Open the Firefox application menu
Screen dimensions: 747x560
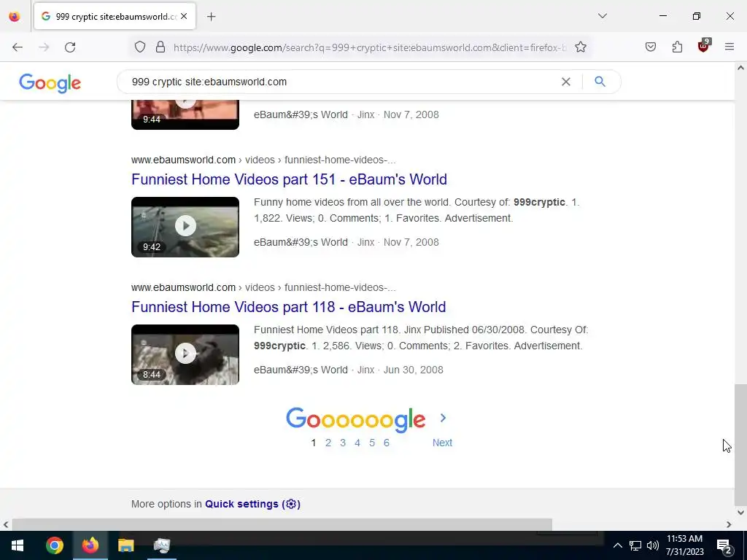(729, 47)
